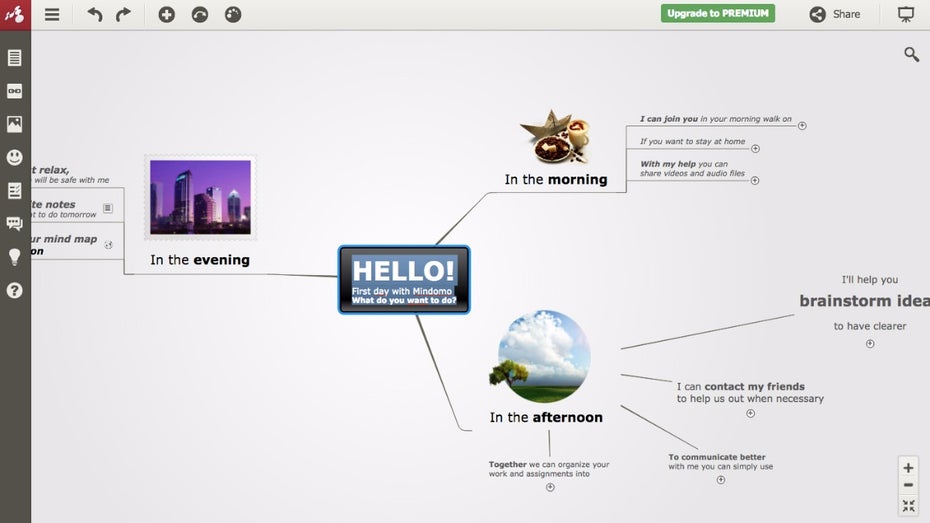Select 'I can join you' subtopic text

pos(715,119)
